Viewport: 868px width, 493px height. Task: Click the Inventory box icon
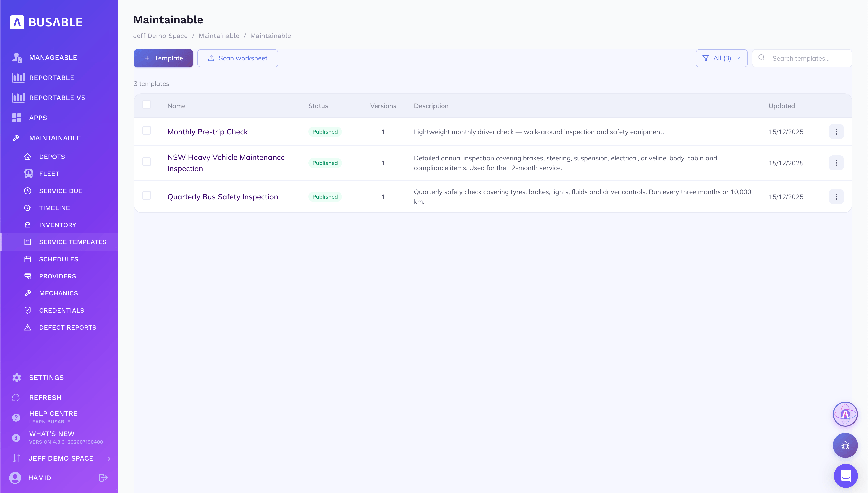(x=28, y=225)
